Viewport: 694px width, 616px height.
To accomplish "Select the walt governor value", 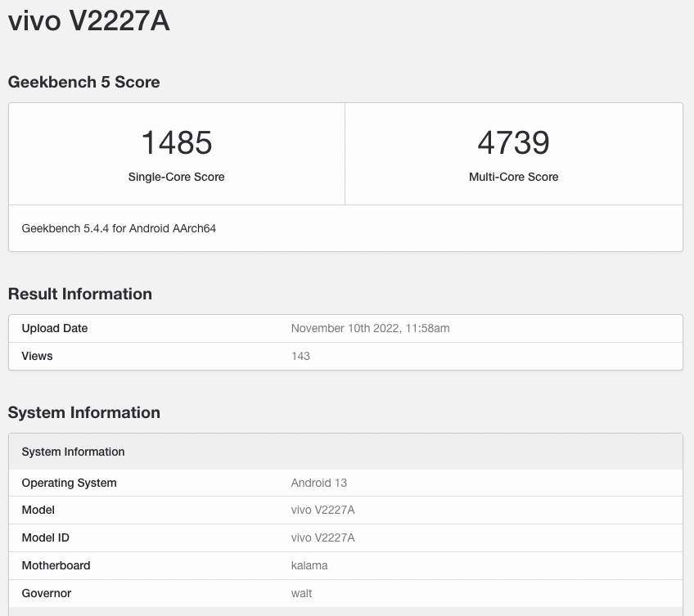I will pyautogui.click(x=301, y=593).
